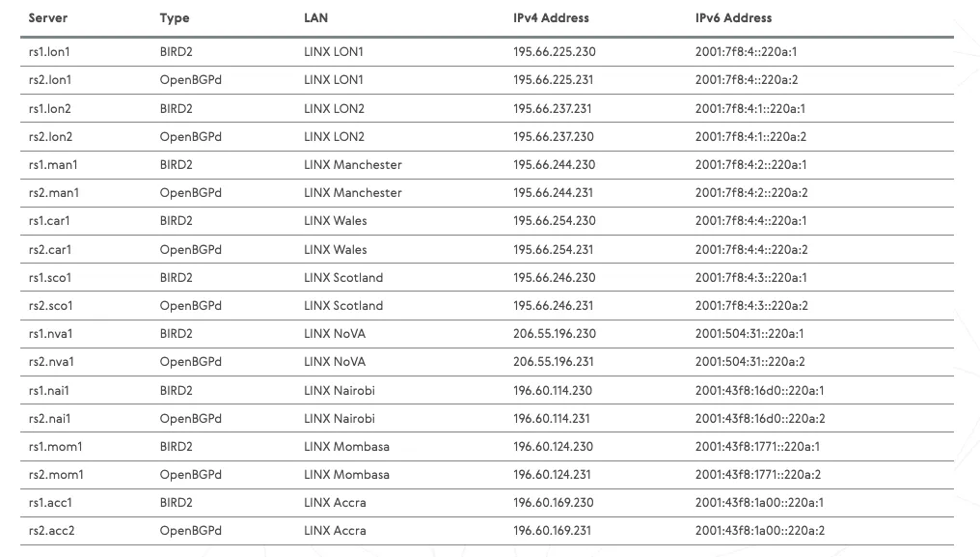Select LINX Manchester in rs1.man1 row
The height and width of the screenshot is (557, 980).
coord(353,165)
